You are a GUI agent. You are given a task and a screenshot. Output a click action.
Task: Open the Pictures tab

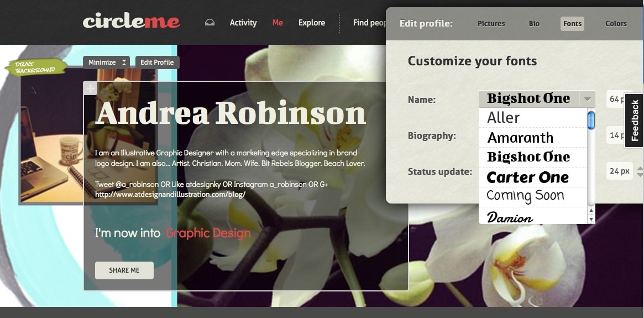point(491,24)
